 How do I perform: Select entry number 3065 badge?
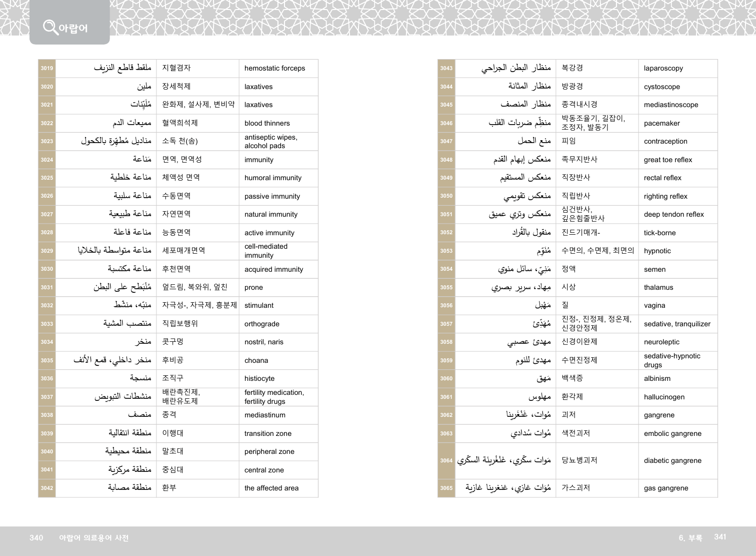[x=446, y=488]
